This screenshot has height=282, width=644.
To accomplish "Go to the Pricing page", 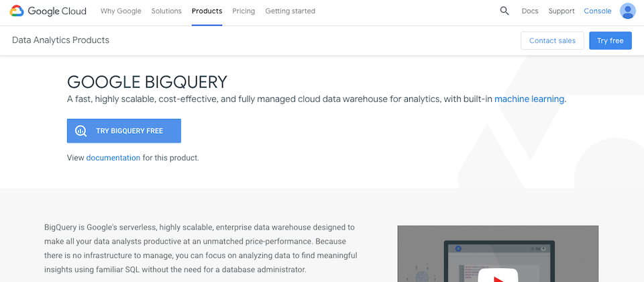I will (244, 11).
